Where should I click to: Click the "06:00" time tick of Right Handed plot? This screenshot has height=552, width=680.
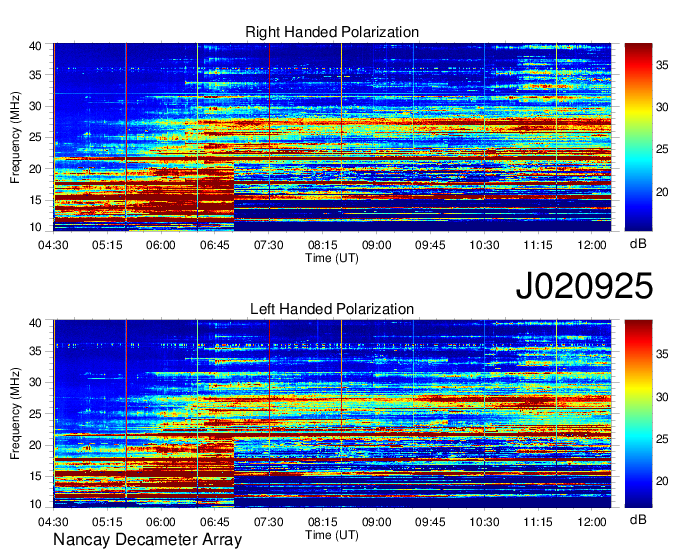[x=161, y=245]
